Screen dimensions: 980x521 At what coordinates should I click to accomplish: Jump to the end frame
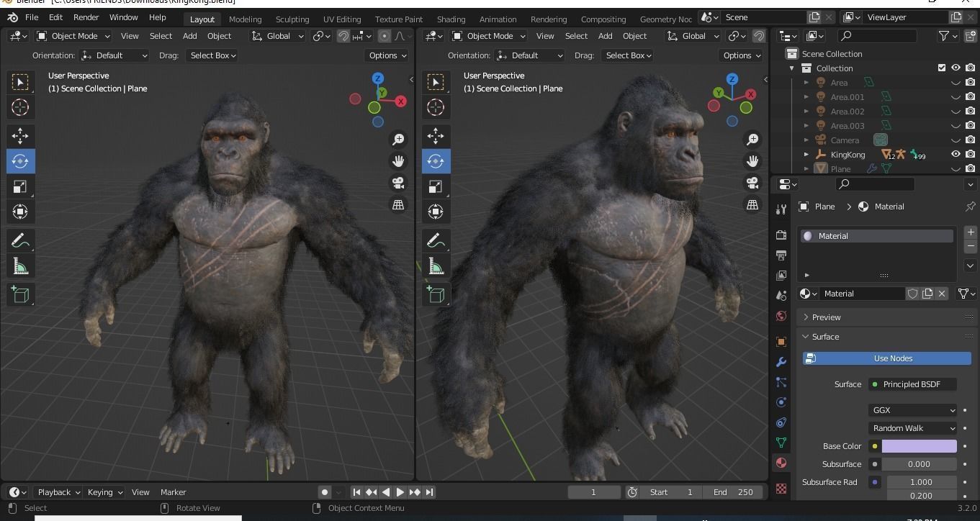pyautogui.click(x=429, y=492)
